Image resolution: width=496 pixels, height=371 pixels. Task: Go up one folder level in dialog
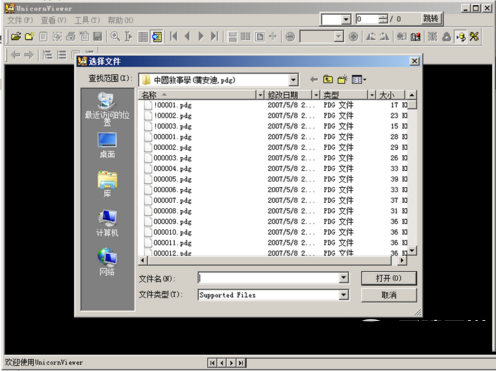(x=328, y=79)
